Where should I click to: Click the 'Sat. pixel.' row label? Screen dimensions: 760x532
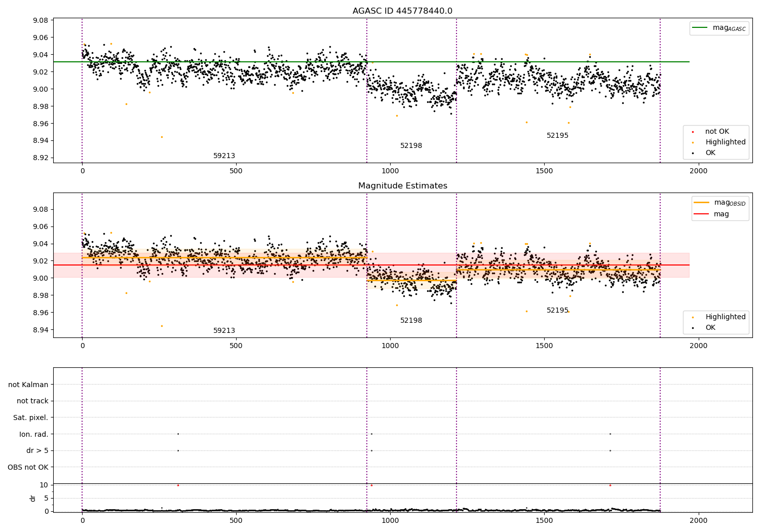pos(31,418)
